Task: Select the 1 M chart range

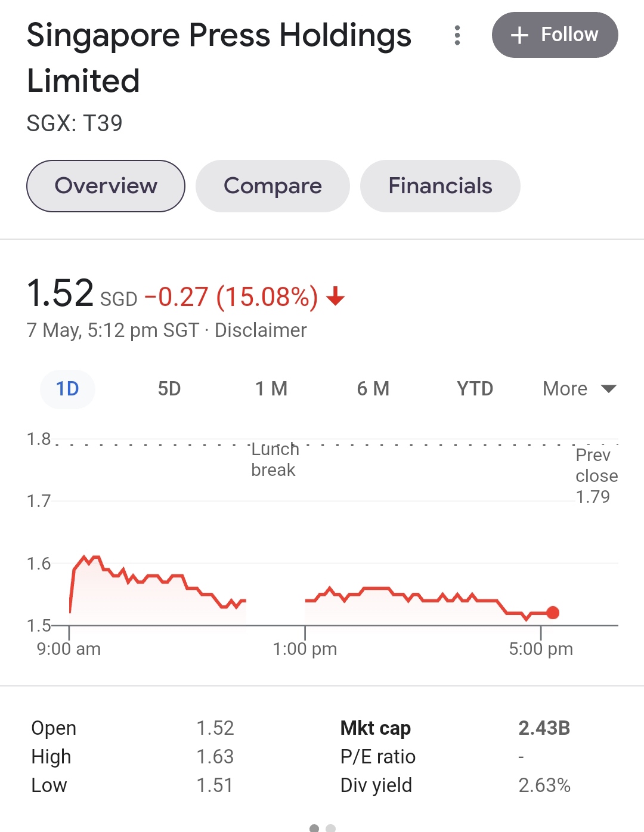Action: coord(271,389)
